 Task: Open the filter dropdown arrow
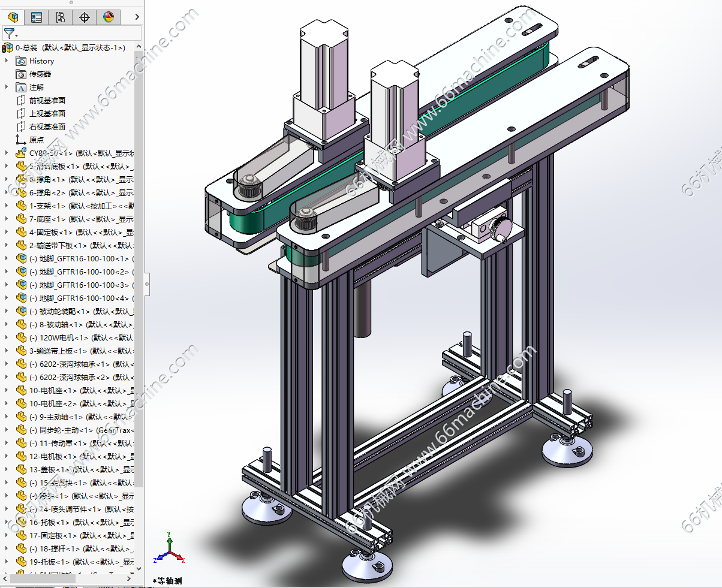tap(17, 34)
